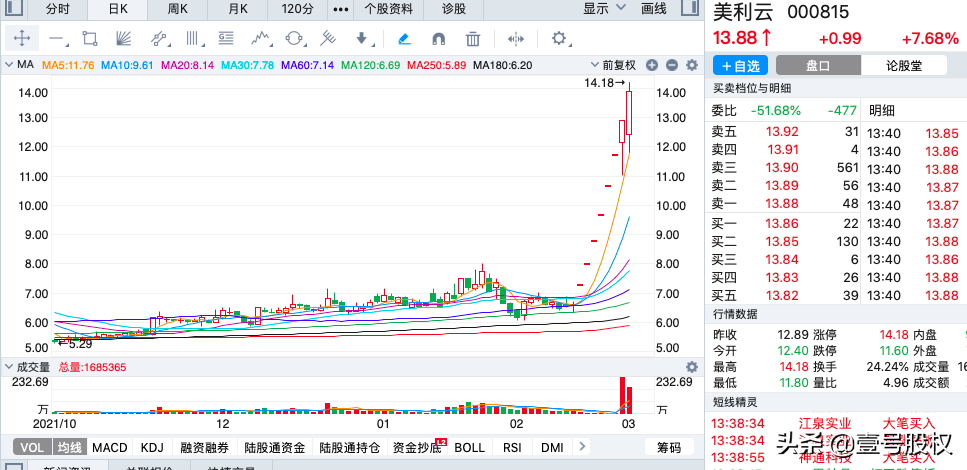The height and width of the screenshot is (470, 967).
Task: Delete drawings with the trash icon
Action: [473, 39]
